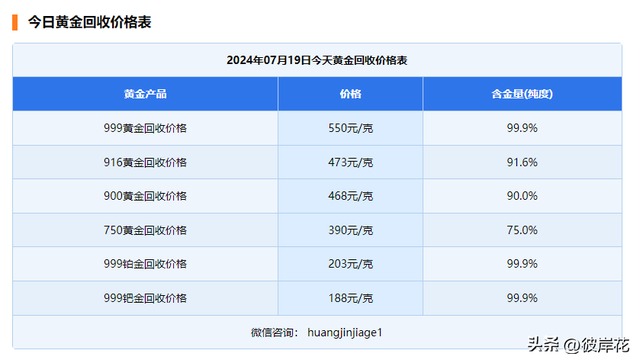Select the 916黄金回收价格 row label
The image size is (640, 363).
pos(145,163)
